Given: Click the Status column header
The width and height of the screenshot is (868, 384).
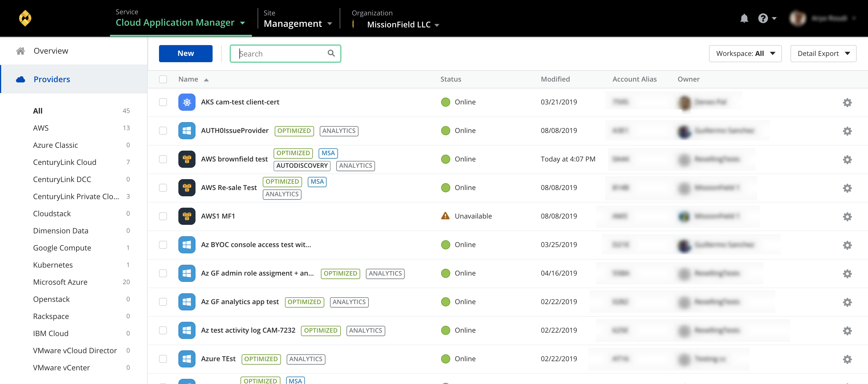Looking at the screenshot, I should click(451, 79).
